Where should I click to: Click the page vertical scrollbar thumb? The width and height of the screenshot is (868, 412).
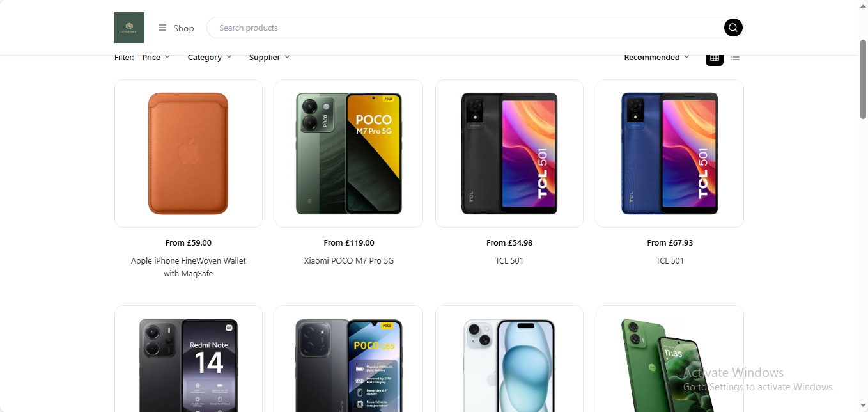point(863,79)
